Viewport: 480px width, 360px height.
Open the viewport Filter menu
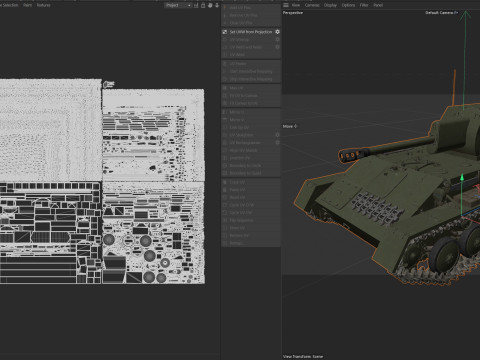click(364, 5)
